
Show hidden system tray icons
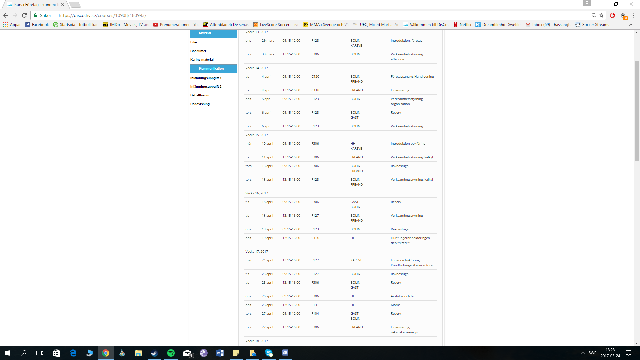click(x=583, y=353)
